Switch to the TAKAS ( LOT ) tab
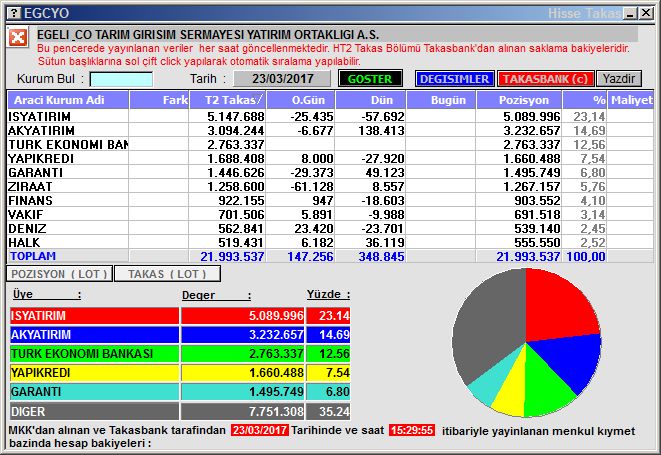Viewport: 661px width, 455px height. point(167,274)
